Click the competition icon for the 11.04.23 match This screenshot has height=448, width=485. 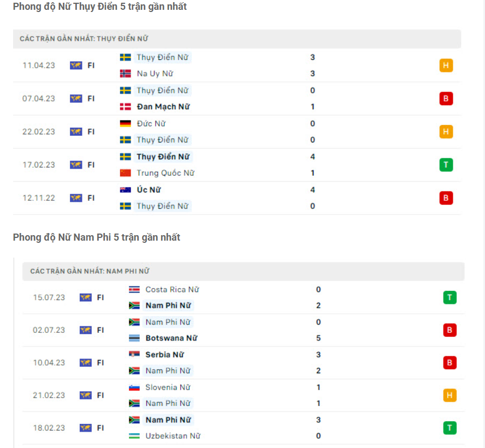pyautogui.click(x=76, y=65)
